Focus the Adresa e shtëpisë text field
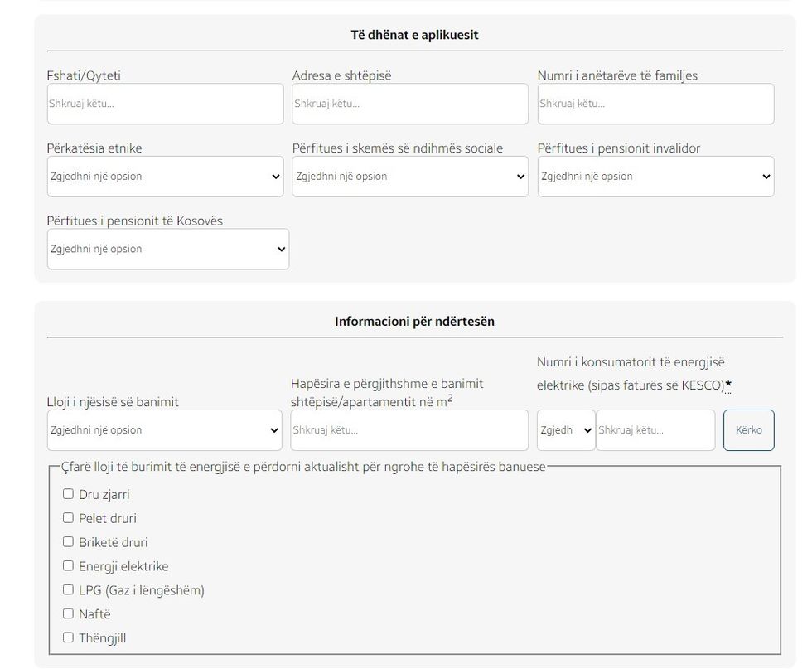812x669 pixels. [409, 104]
